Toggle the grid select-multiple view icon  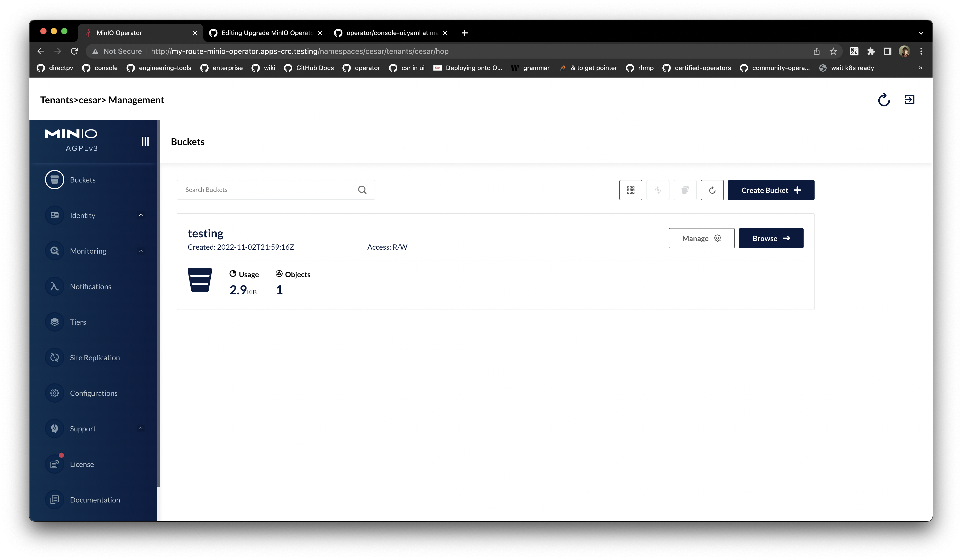(x=631, y=190)
